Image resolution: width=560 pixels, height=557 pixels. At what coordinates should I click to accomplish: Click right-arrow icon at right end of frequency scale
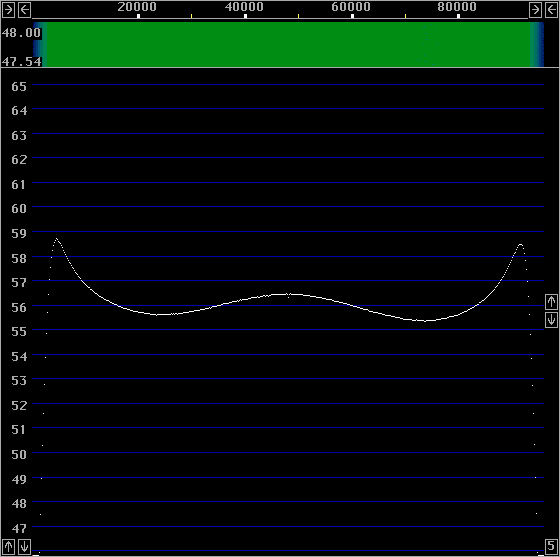click(x=535, y=10)
